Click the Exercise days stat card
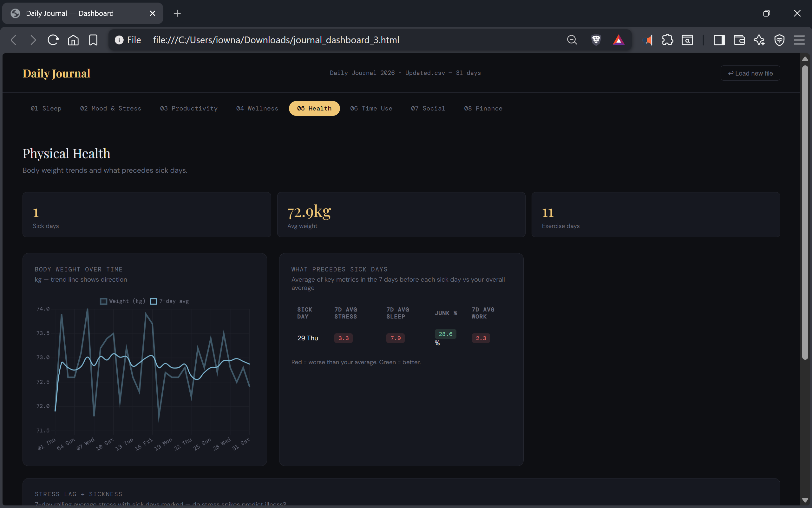The height and width of the screenshot is (508, 812). (656, 215)
